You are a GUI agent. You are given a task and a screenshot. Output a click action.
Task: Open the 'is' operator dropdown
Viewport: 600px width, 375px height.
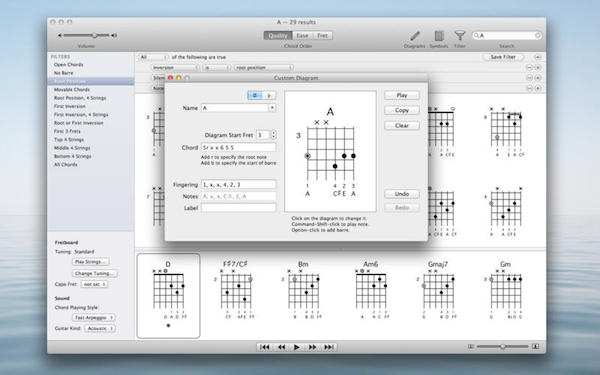[x=217, y=67]
